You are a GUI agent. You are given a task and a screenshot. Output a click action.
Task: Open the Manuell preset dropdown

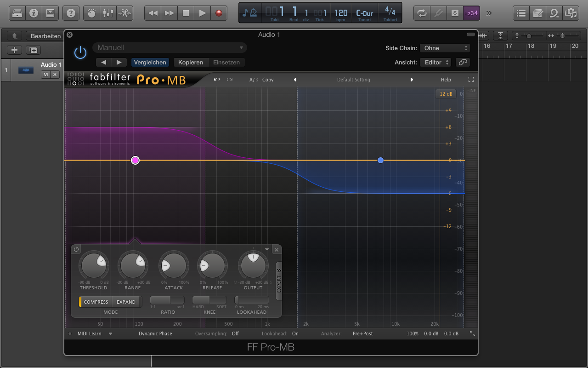coord(170,47)
